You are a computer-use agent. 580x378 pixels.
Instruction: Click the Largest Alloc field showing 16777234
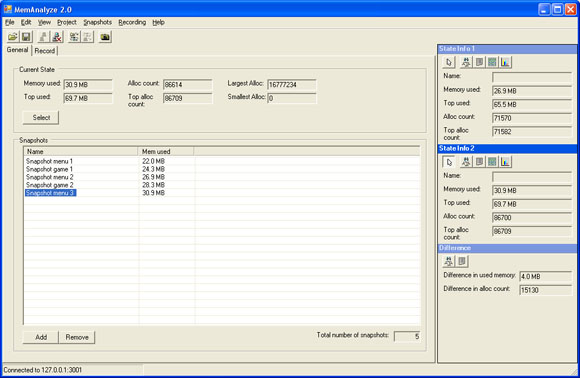coord(292,85)
